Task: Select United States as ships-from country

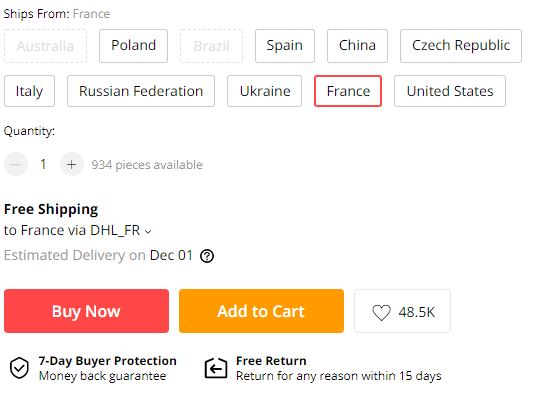Action: (x=450, y=91)
